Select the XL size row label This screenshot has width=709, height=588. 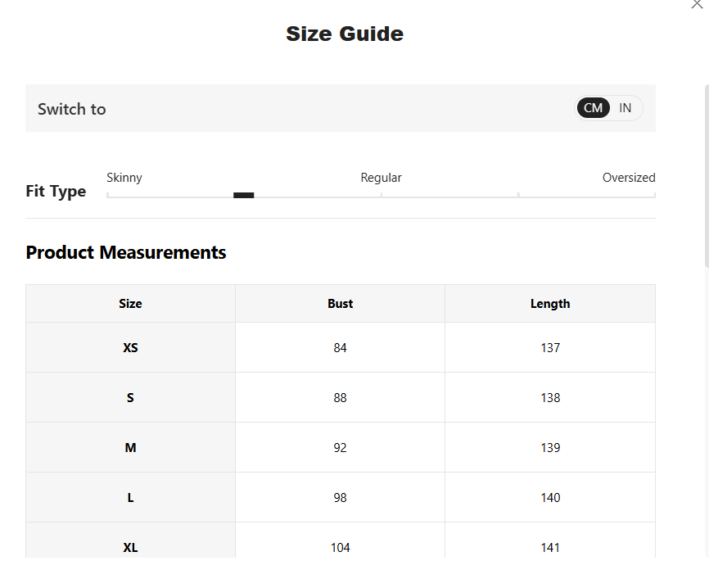[x=130, y=547]
